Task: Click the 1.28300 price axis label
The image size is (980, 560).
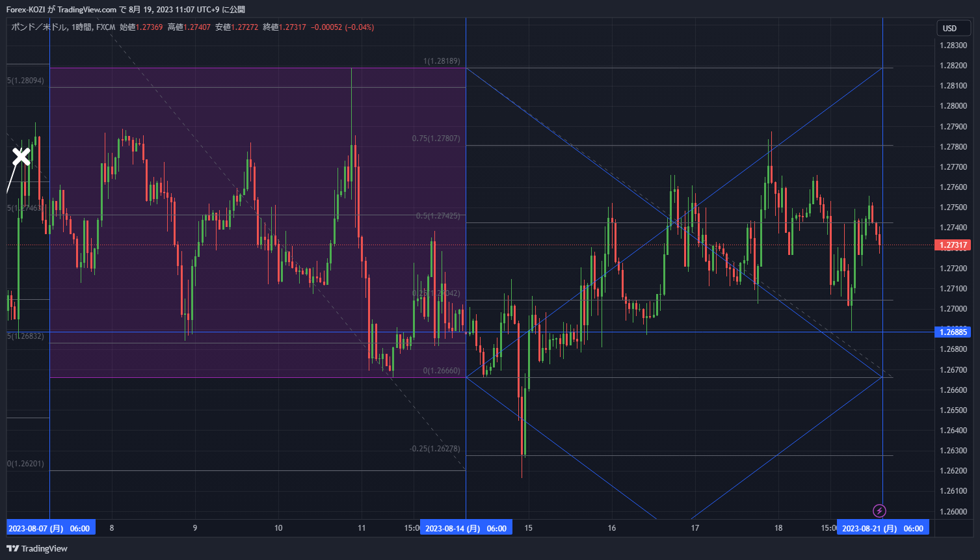Action: [953, 46]
